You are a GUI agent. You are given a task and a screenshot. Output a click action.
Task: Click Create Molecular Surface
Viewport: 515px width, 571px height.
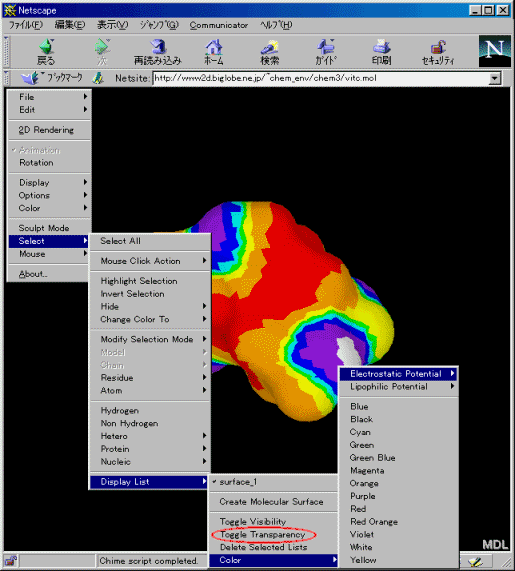[x=272, y=501]
